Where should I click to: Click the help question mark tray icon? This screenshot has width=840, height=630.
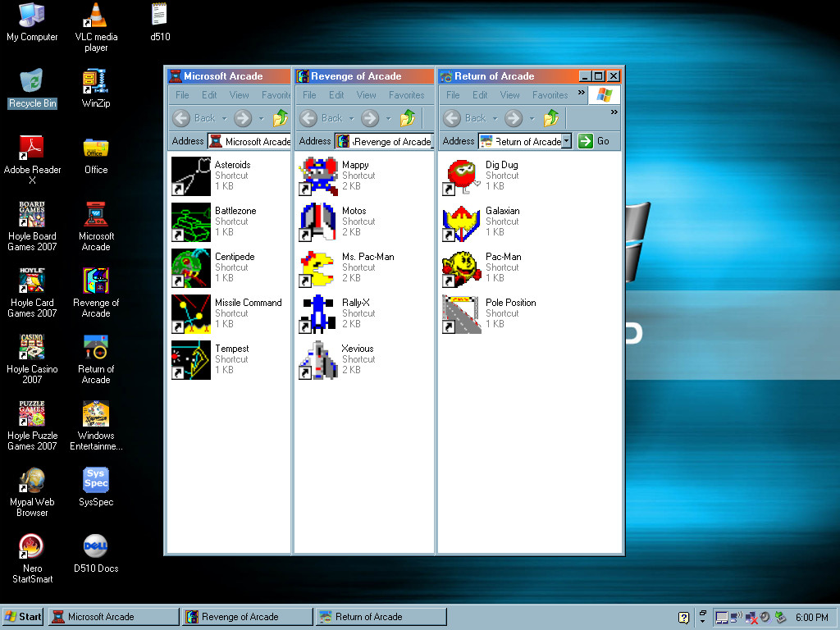tap(683, 617)
